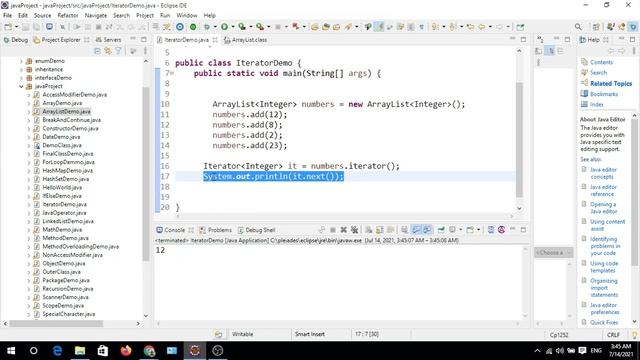This screenshot has height=360, width=640.
Task: Open the Using code templates help link
Action: [604, 267]
